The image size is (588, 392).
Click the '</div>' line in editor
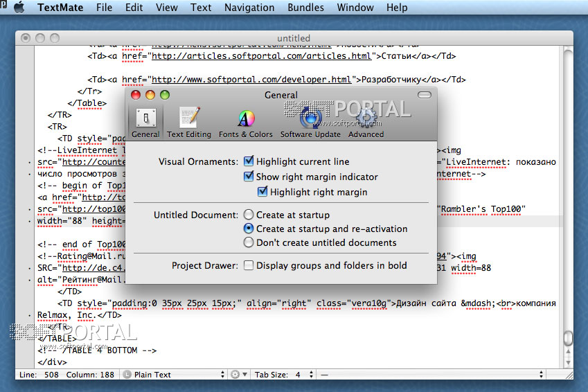tap(52, 362)
